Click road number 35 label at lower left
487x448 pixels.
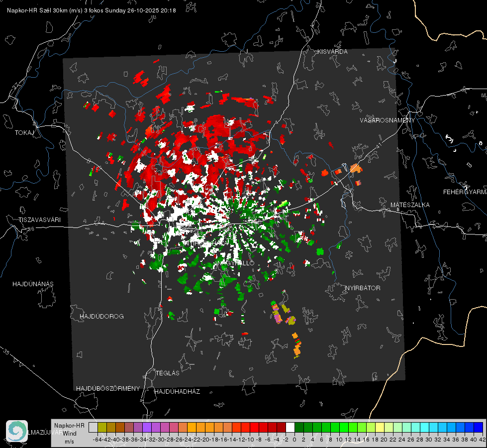pos(6,352)
